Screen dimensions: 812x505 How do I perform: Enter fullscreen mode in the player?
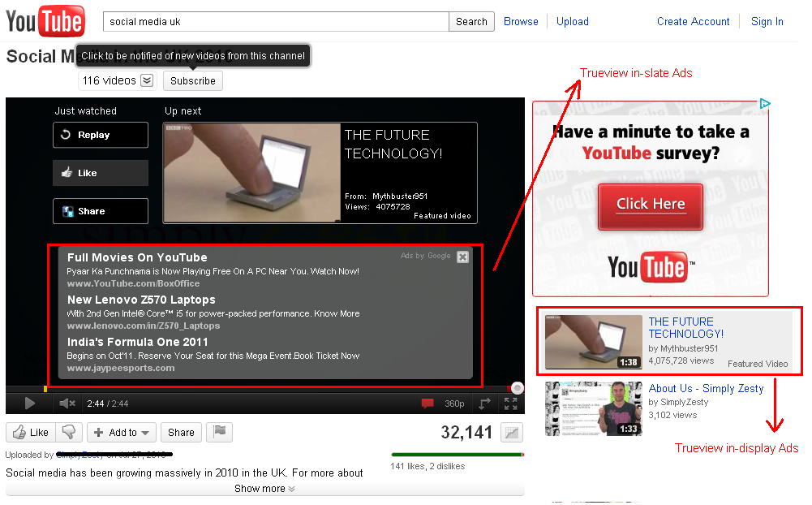[x=511, y=404]
